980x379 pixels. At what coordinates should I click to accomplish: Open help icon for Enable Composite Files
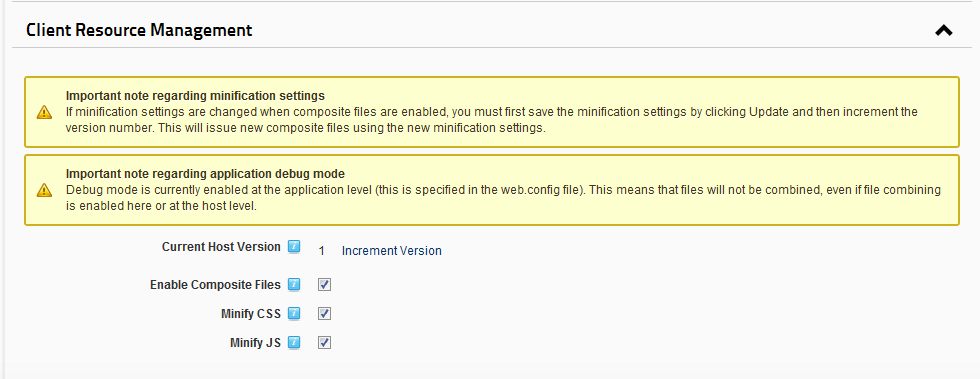(294, 285)
